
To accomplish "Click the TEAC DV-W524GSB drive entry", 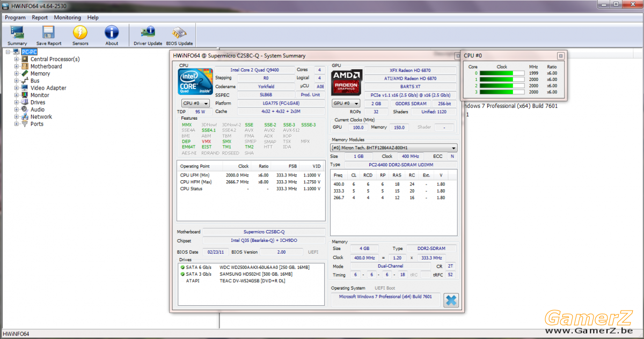I will pos(252,281).
